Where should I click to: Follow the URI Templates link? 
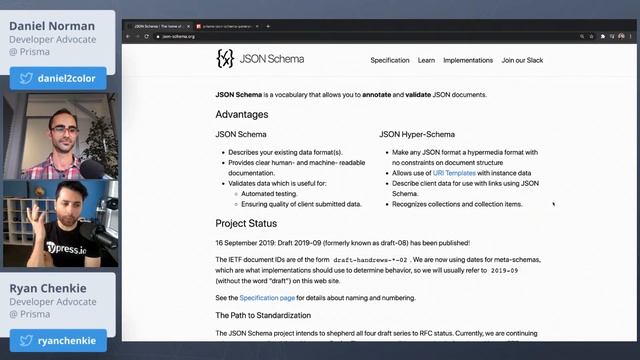tap(454, 173)
